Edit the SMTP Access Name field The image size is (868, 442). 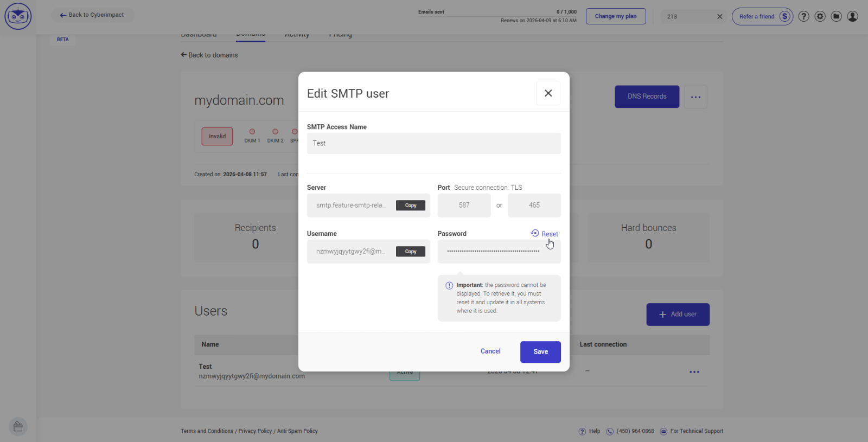pyautogui.click(x=433, y=144)
